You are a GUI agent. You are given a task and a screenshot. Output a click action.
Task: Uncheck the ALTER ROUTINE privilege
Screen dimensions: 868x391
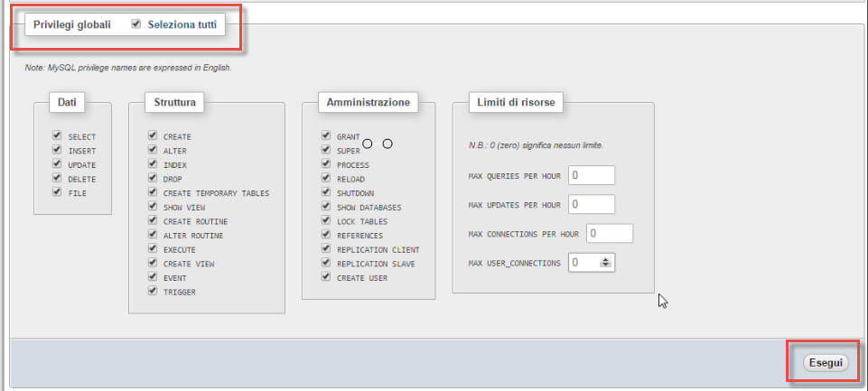(153, 235)
